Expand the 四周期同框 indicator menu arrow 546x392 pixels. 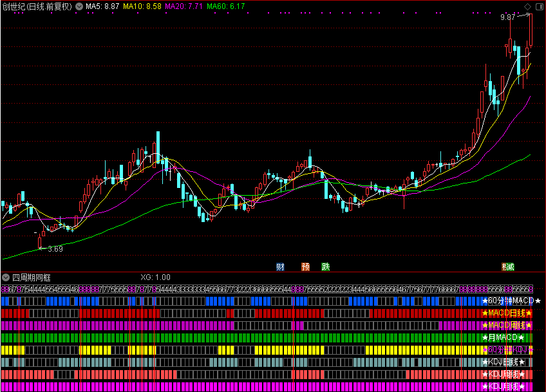(6, 277)
